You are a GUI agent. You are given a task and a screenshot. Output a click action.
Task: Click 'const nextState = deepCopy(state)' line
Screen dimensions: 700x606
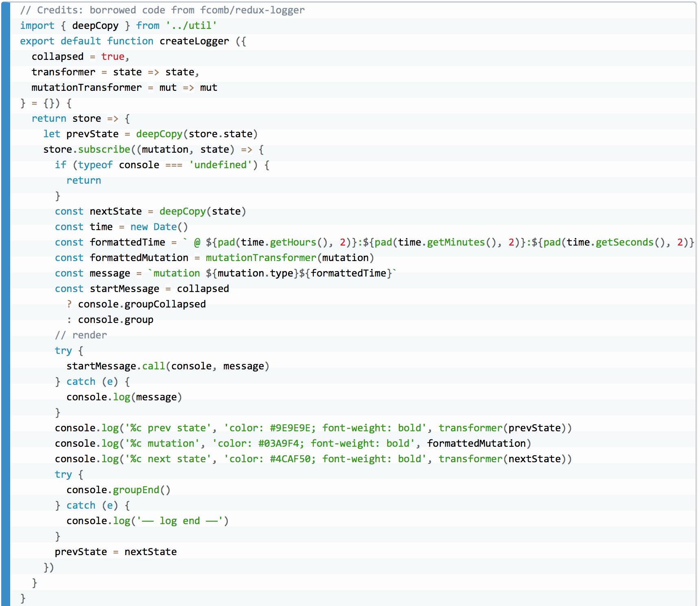151,211
